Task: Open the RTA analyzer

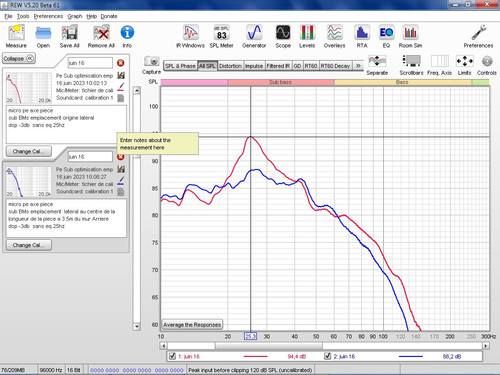Action: point(362,33)
